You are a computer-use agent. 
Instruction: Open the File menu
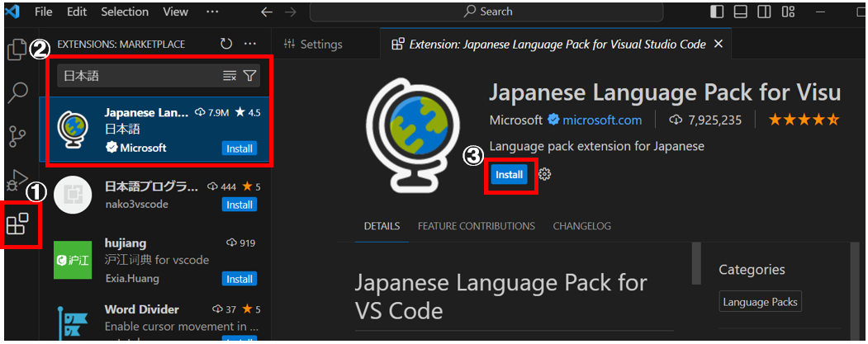(43, 12)
